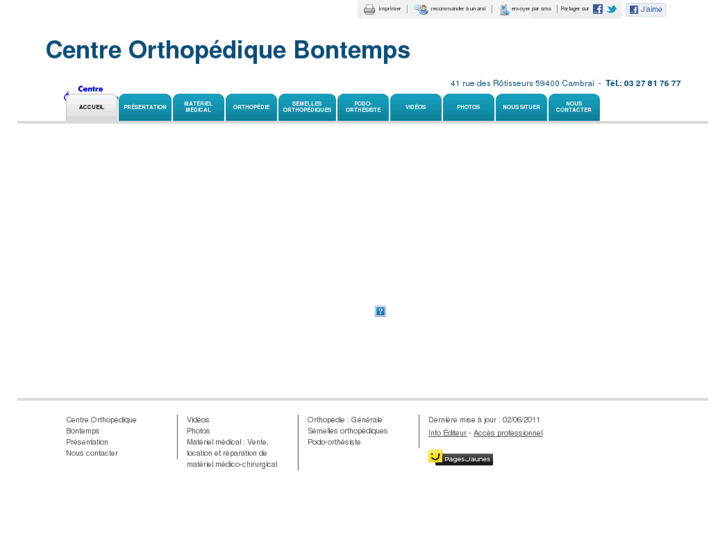Open the Matériel Médical tab

198,108
